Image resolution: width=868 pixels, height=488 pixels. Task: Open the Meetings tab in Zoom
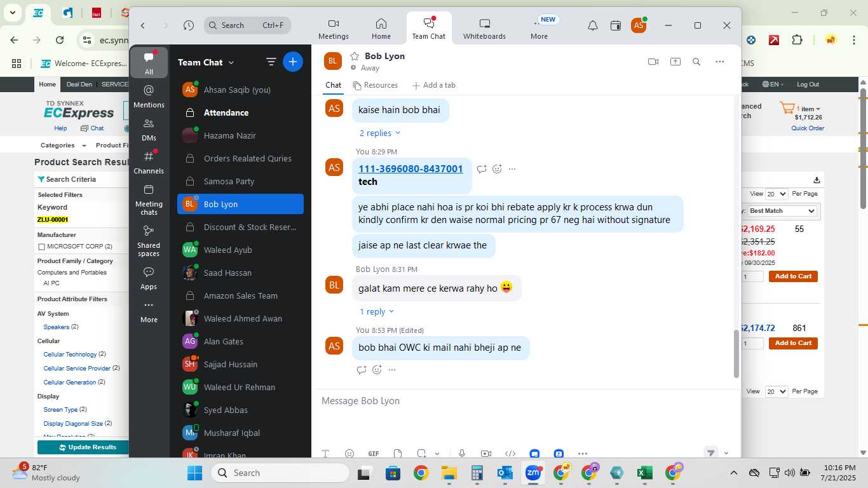[x=334, y=29]
